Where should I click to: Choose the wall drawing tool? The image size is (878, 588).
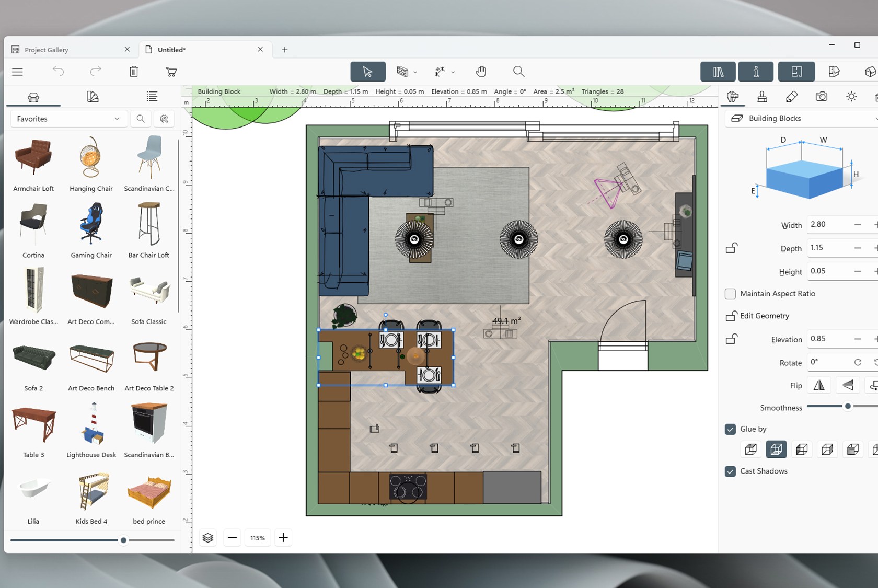(402, 72)
